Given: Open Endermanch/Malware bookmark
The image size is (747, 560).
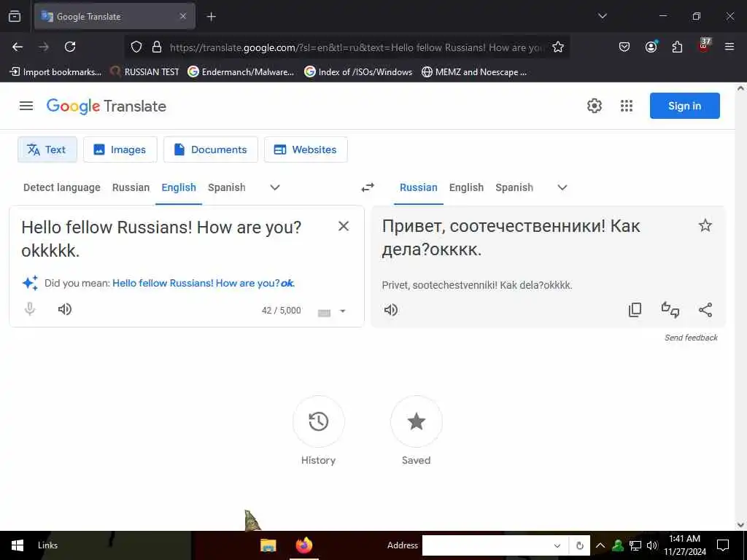Looking at the screenshot, I should tap(241, 72).
